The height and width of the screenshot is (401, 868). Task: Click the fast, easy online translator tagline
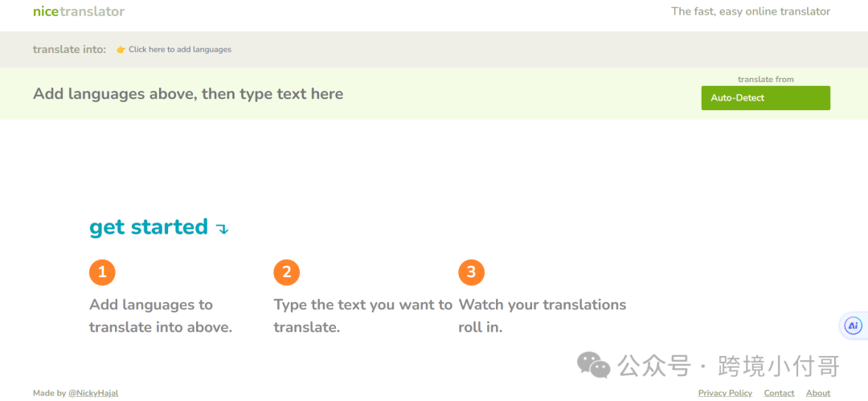[x=751, y=11]
